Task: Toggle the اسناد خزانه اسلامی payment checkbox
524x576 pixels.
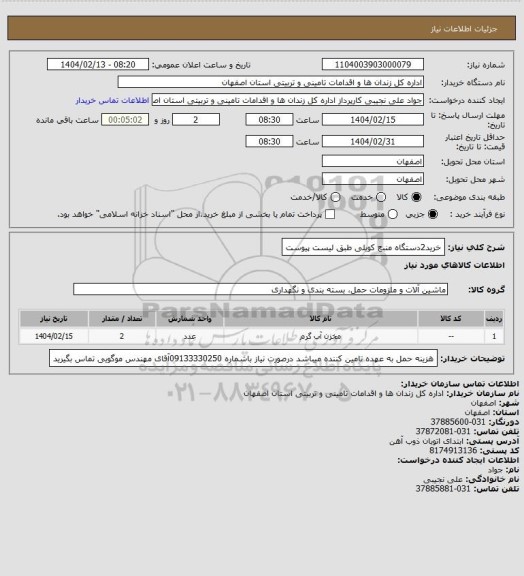Action: (330, 214)
